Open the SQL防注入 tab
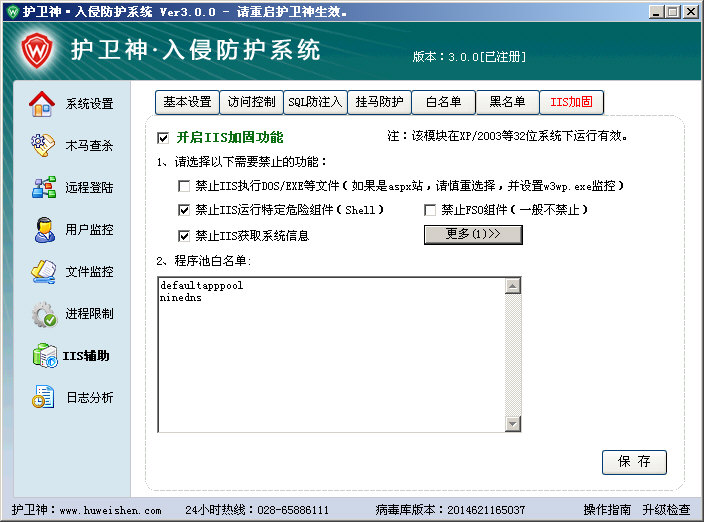Viewport: 704px width, 522px height. coord(315,102)
